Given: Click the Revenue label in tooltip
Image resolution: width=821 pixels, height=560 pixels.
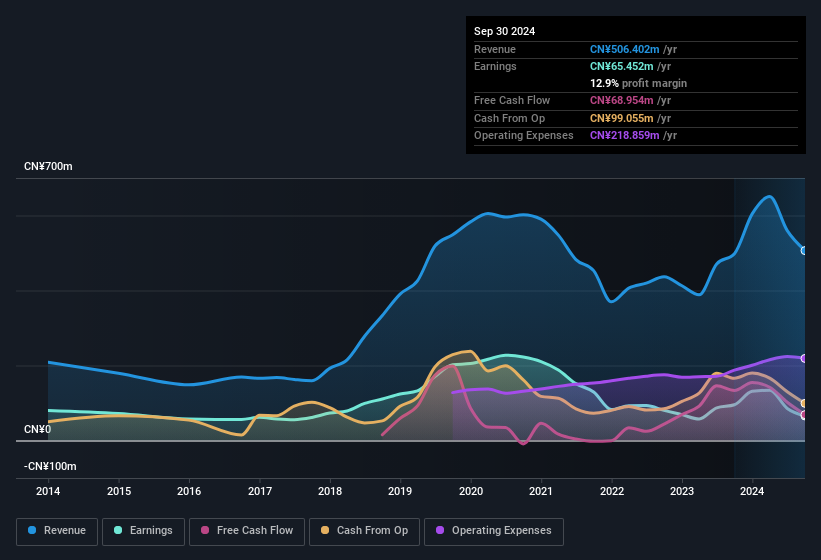Looking at the screenshot, I should pyautogui.click(x=495, y=49).
